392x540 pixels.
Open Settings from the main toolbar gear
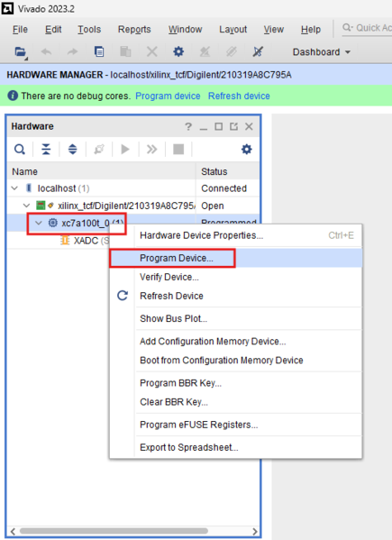178,51
